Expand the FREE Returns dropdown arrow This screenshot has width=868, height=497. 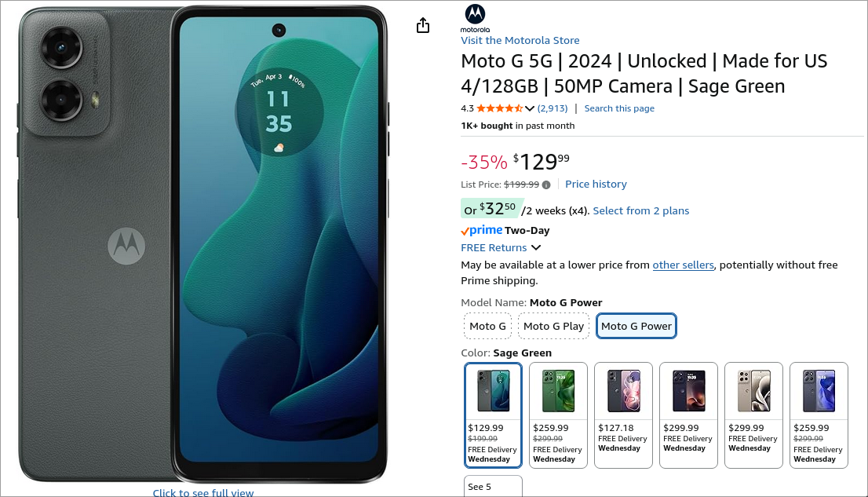pos(536,247)
